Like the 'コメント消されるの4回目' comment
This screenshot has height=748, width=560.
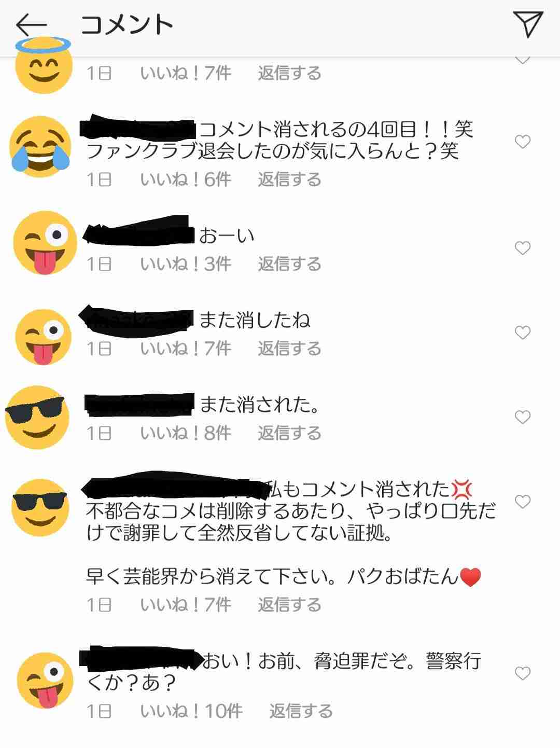pos(523,142)
